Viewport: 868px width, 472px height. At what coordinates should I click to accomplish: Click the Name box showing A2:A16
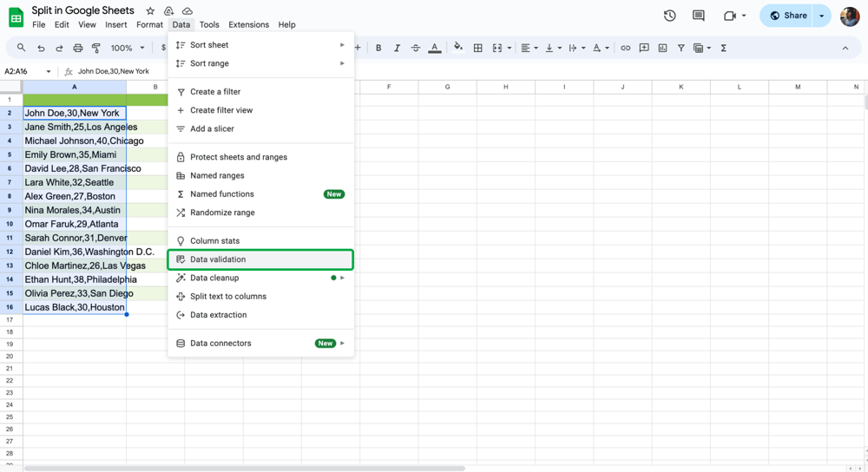[23, 72]
